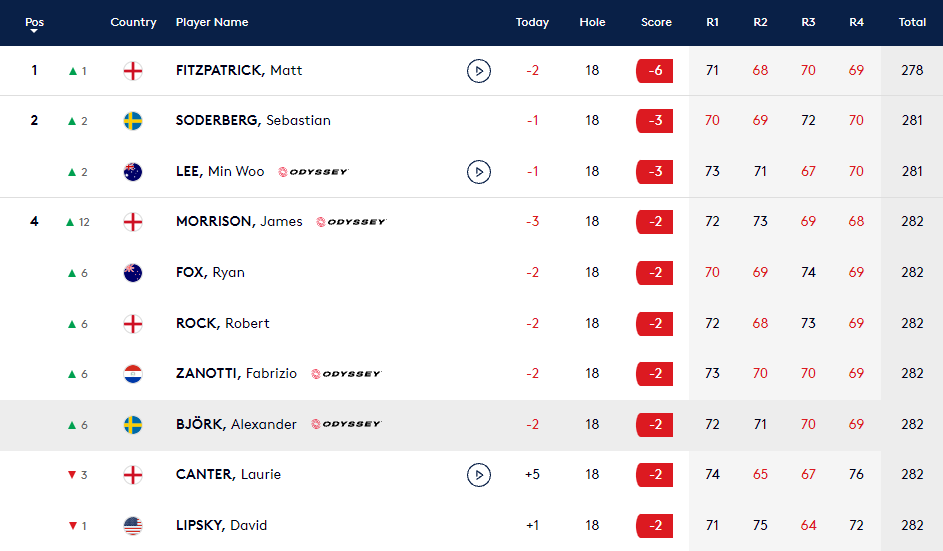Viewport: 943px width, 551px height.
Task: Click the Odyssey logo beside Min Woo Lee
Action: pos(313,172)
